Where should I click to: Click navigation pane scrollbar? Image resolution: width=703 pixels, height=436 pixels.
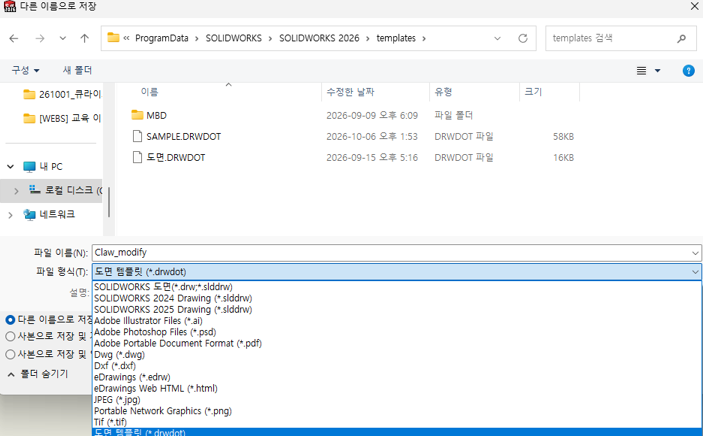pos(108,202)
